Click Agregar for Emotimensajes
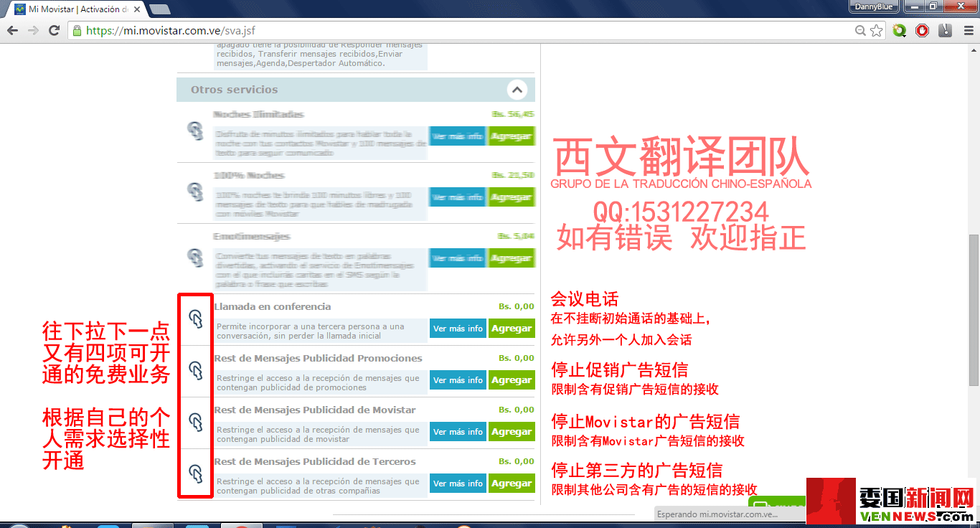Screen dimensions: 980x528 (512, 258)
